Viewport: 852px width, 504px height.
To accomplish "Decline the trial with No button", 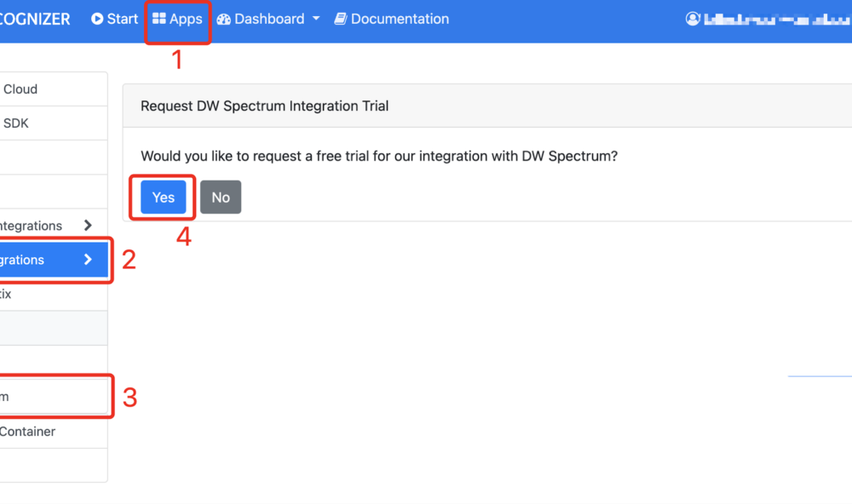I will click(x=221, y=198).
